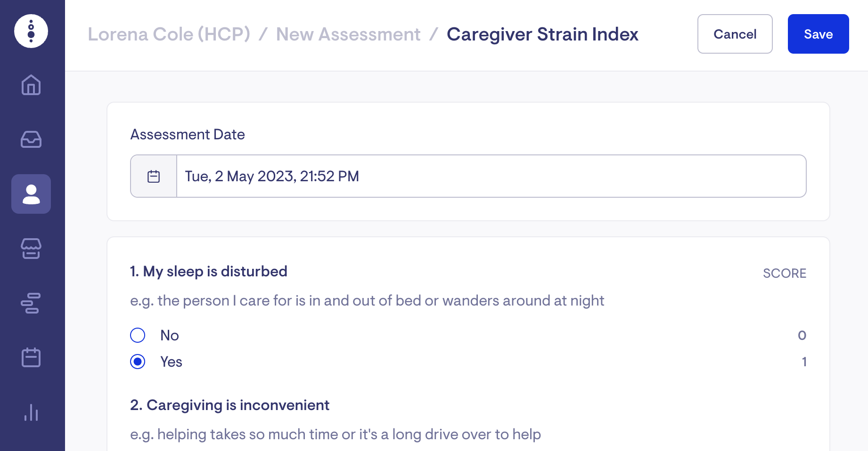Click the Caregiver Strain Index title

(542, 34)
